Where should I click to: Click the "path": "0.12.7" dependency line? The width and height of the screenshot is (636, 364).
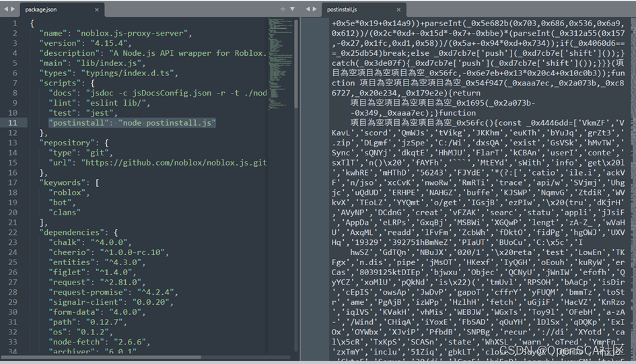87,322
